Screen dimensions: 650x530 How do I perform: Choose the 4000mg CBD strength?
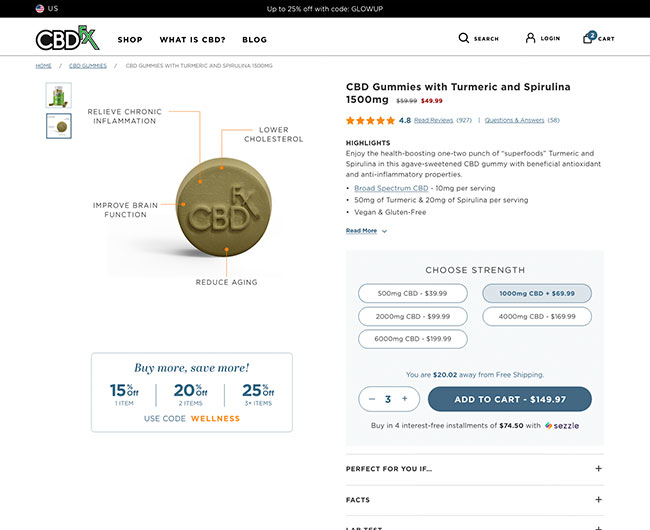pyautogui.click(x=536, y=316)
